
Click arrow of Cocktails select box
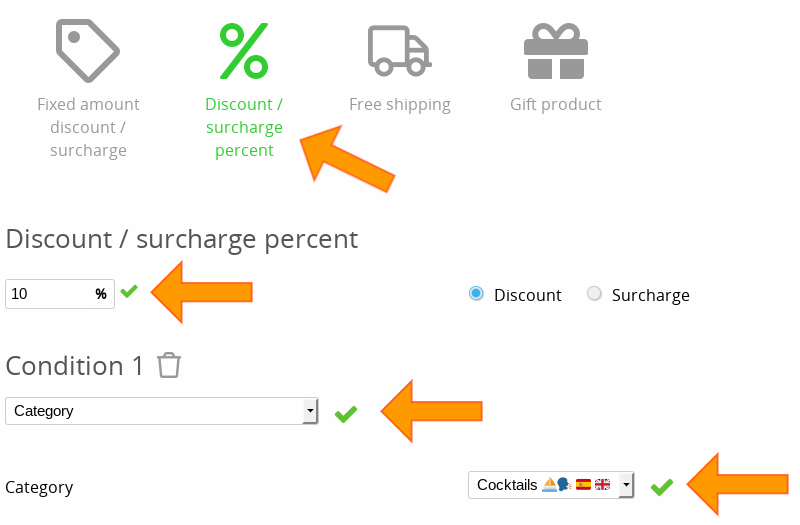pos(626,485)
